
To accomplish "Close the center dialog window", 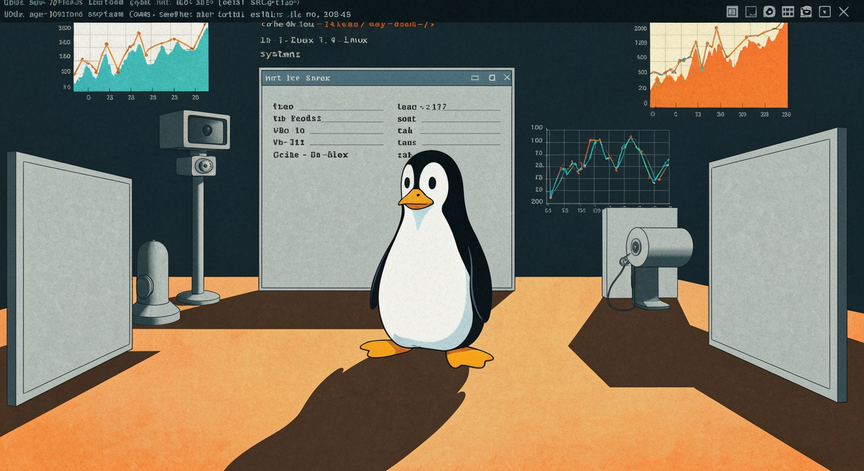I will (507, 78).
